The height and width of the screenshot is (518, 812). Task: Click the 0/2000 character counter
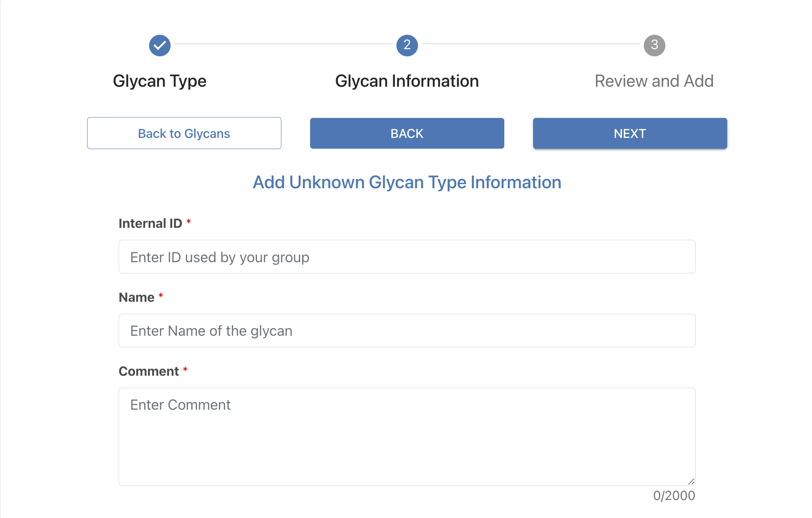674,496
